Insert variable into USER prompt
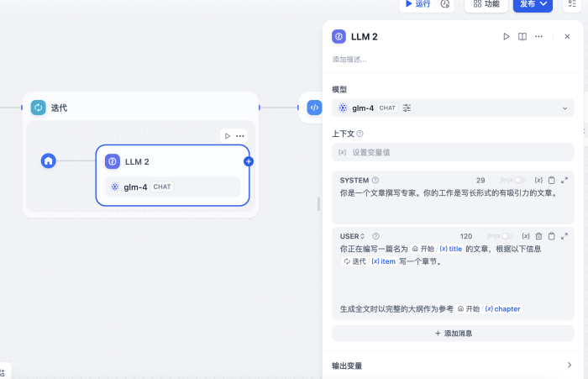Image resolution: width=588 pixels, height=379 pixels. (x=525, y=236)
